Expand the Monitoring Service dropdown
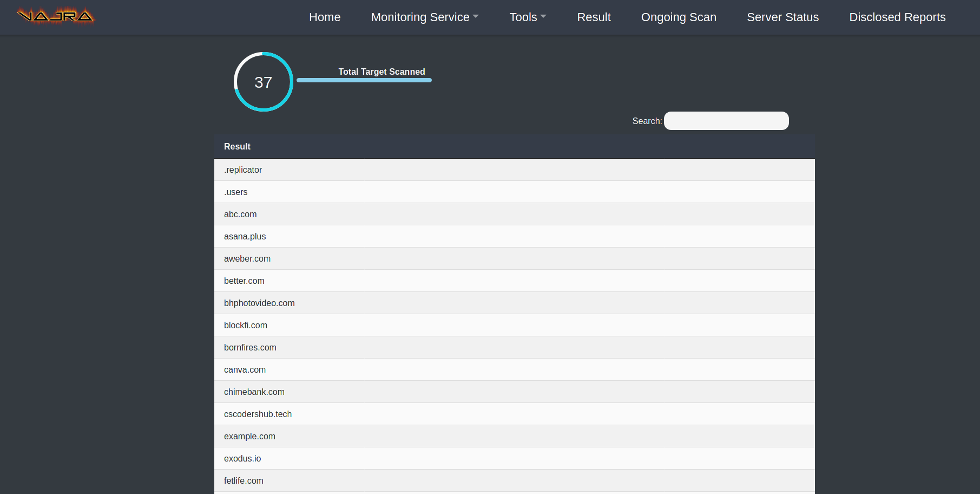This screenshot has height=494, width=980. click(x=425, y=17)
